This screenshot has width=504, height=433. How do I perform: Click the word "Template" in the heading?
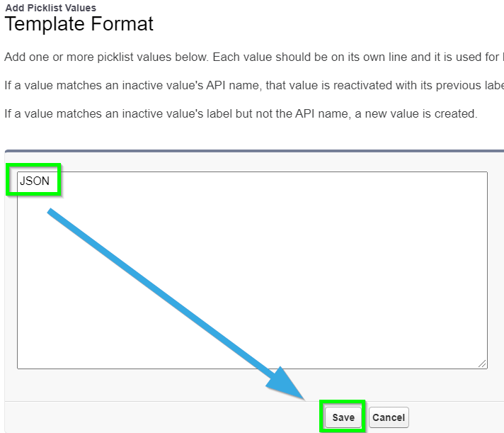pyautogui.click(x=45, y=24)
